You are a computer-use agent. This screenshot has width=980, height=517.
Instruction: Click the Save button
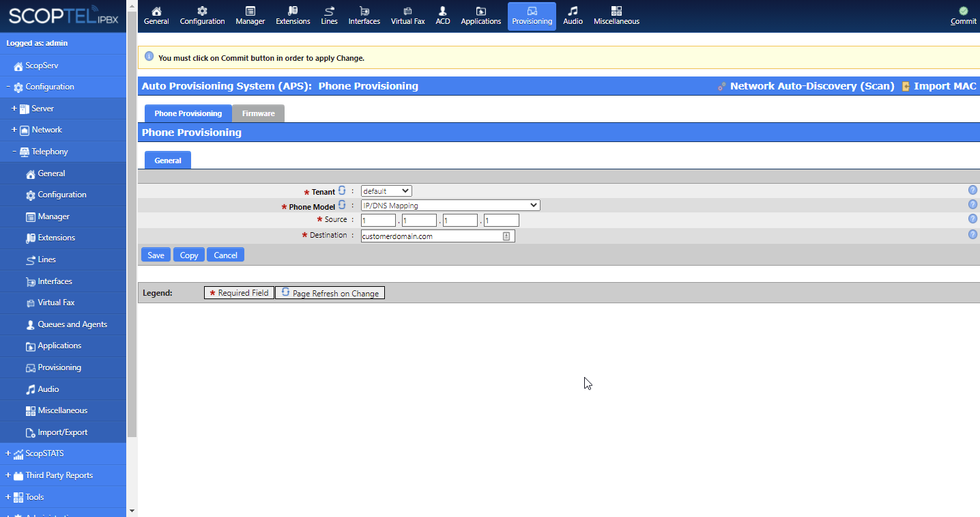click(156, 255)
